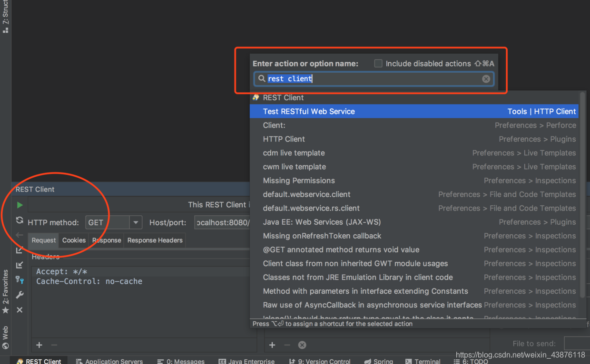
Task: Select Test RESTful Web Service action
Action: click(x=414, y=111)
